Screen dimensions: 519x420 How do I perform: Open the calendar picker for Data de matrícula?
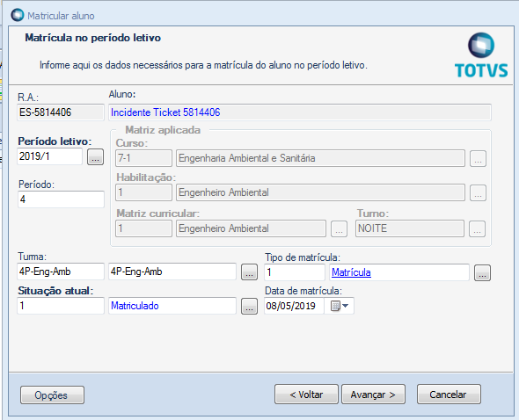click(340, 306)
